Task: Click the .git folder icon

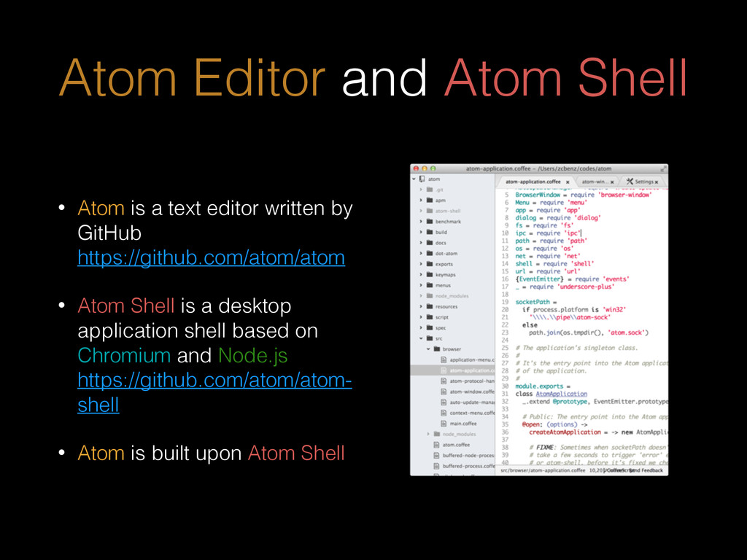Action: (x=429, y=190)
